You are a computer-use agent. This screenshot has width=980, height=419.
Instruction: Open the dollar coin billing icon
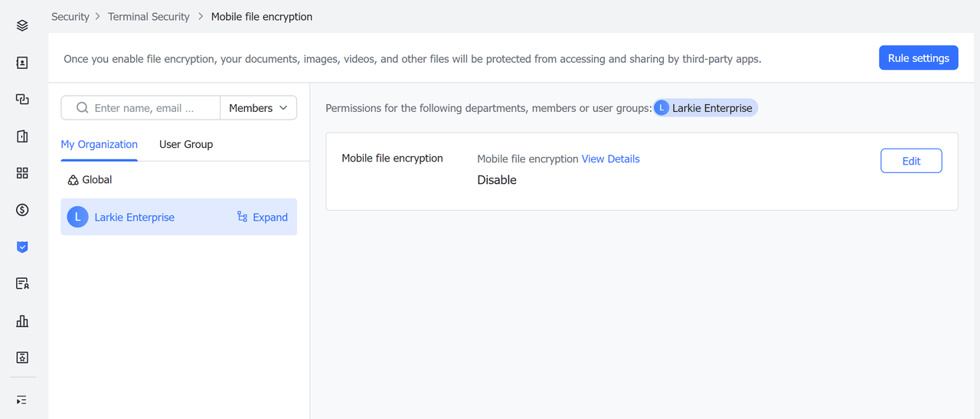point(22,210)
